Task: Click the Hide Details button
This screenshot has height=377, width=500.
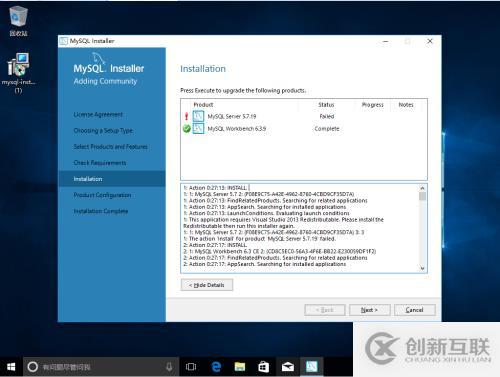Action: pyautogui.click(x=207, y=285)
